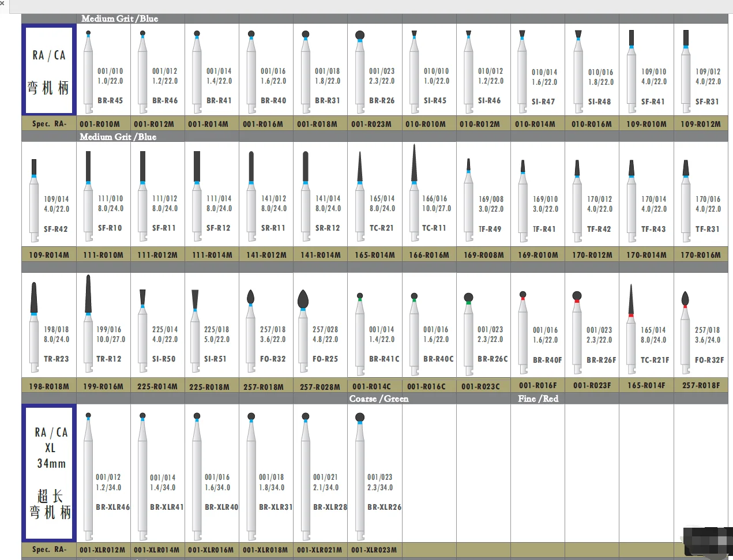The height and width of the screenshot is (560, 733).
Task: Click the small X at top-left corner
Action: [2, 3]
